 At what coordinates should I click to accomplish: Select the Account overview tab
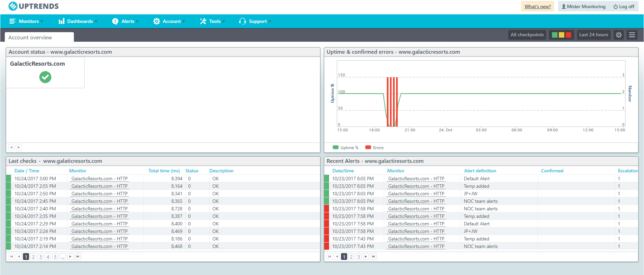[x=39, y=37]
